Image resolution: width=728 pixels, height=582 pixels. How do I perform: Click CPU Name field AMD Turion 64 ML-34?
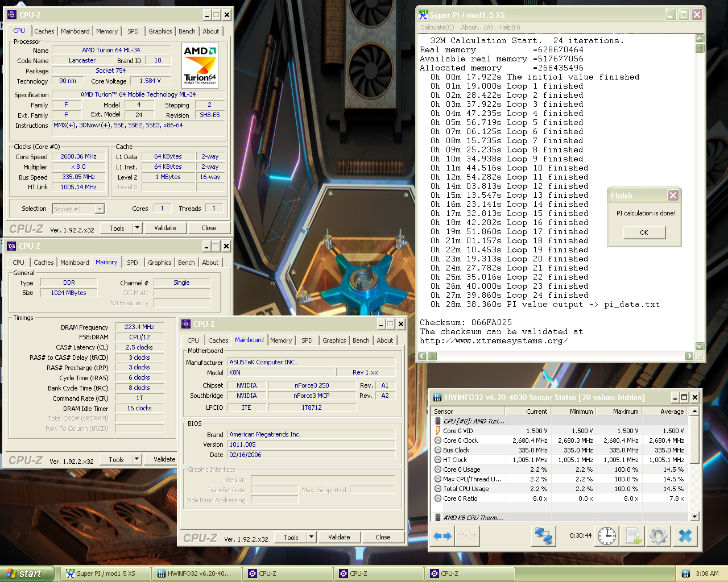click(x=111, y=51)
